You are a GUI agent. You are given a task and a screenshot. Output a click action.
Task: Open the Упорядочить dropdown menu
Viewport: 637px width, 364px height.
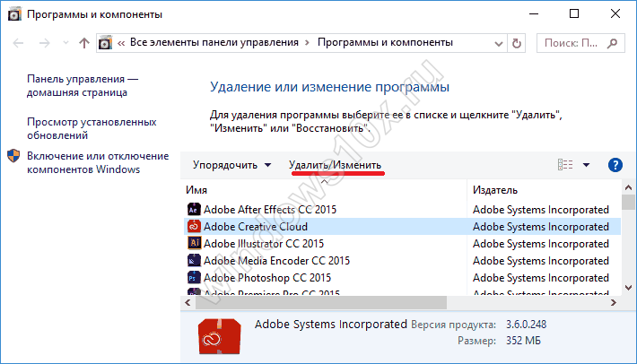(x=231, y=165)
